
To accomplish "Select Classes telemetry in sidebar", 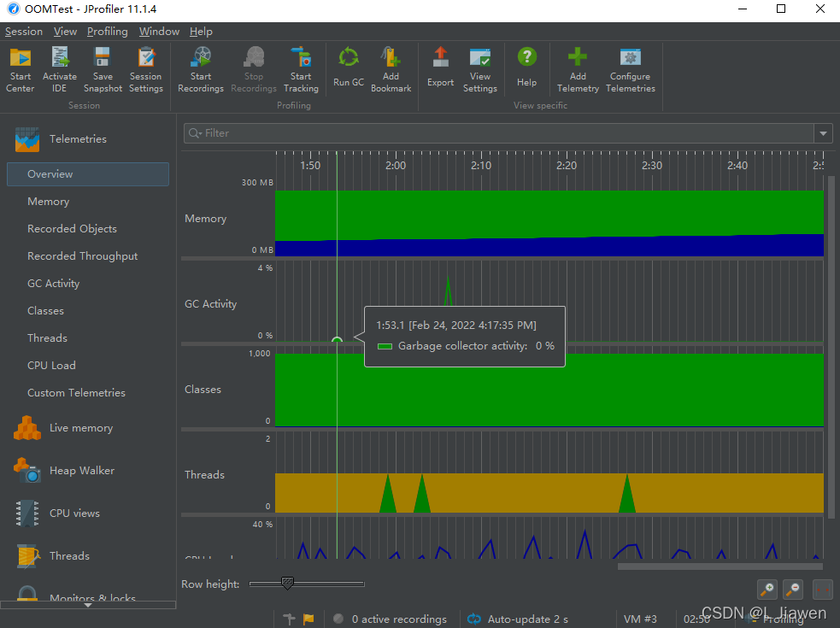I will 45,311.
